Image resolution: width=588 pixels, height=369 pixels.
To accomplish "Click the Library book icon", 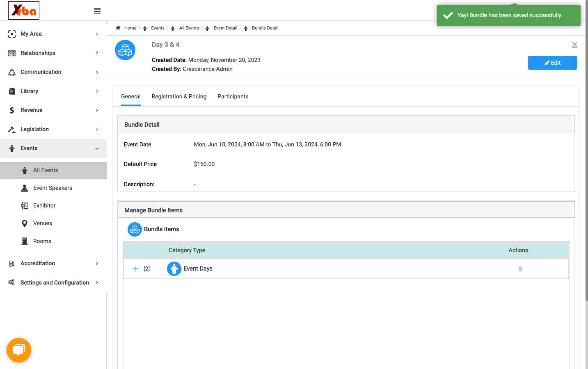I will coord(12,91).
